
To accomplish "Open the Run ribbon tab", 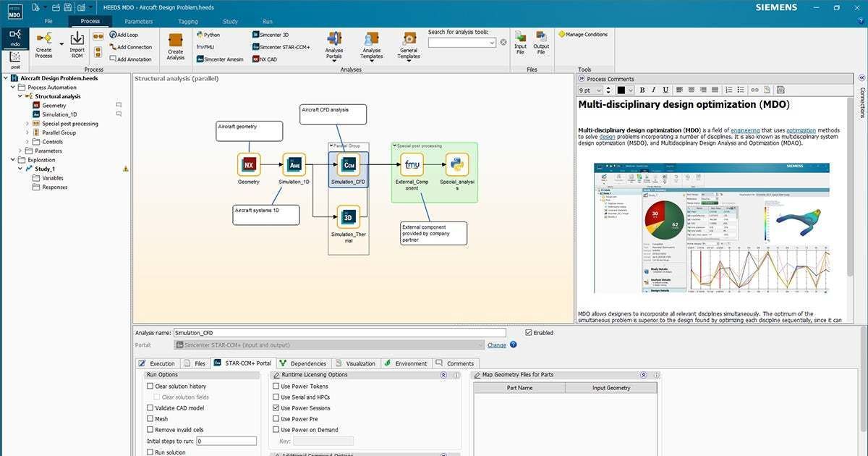I will [268, 22].
